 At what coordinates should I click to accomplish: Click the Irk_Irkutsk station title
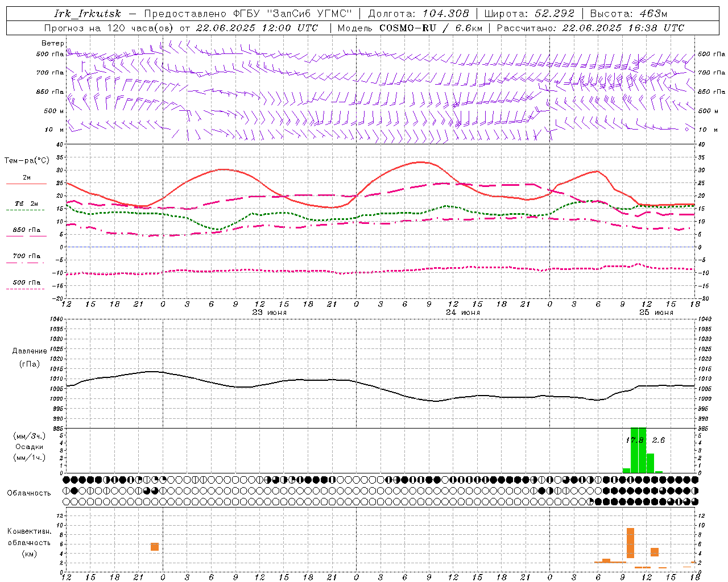pyautogui.click(x=88, y=14)
